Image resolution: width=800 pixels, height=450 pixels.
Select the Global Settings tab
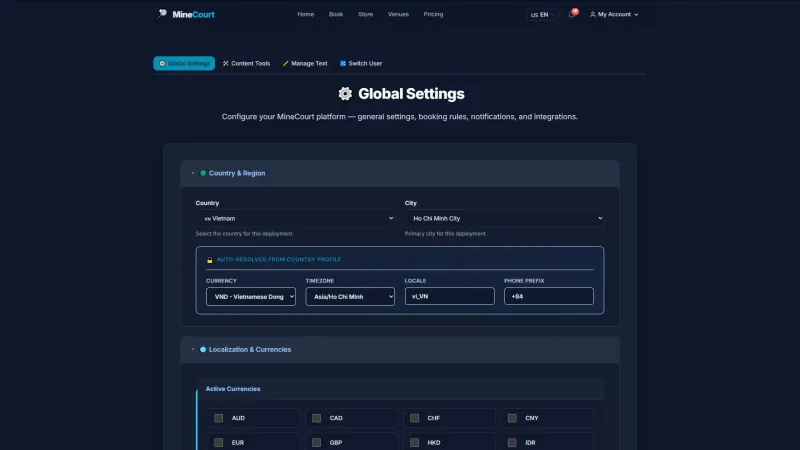click(x=184, y=63)
